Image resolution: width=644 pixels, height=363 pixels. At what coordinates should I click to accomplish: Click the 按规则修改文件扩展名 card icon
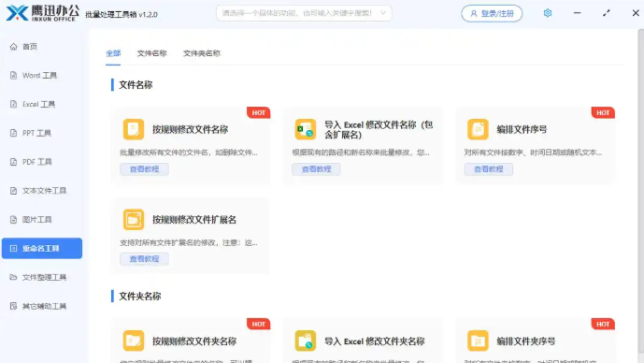click(x=134, y=219)
